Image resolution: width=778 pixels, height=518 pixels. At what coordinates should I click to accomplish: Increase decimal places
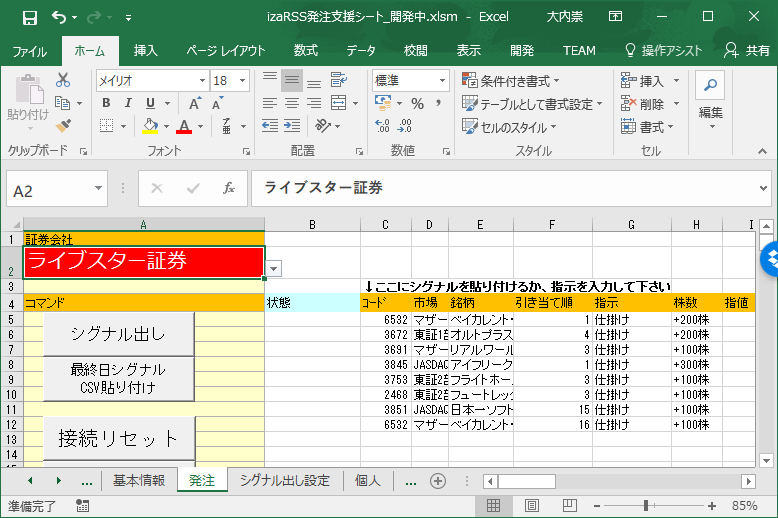pos(382,126)
